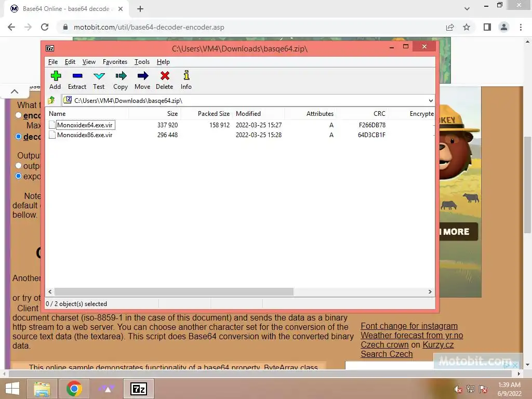Screen dimensions: 532x399
Task: Click the Copy toolbar icon
Action: (121, 76)
